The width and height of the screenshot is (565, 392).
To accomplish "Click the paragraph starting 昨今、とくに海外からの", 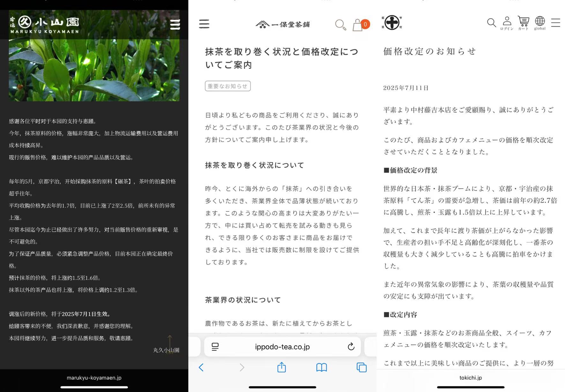I will click(282, 225).
